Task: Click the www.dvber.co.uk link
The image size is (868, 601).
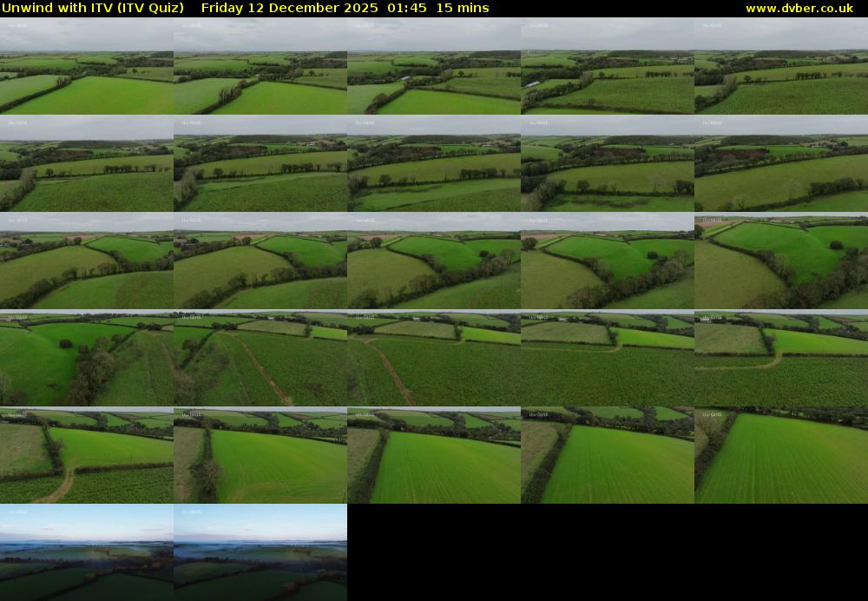Action: [x=799, y=9]
